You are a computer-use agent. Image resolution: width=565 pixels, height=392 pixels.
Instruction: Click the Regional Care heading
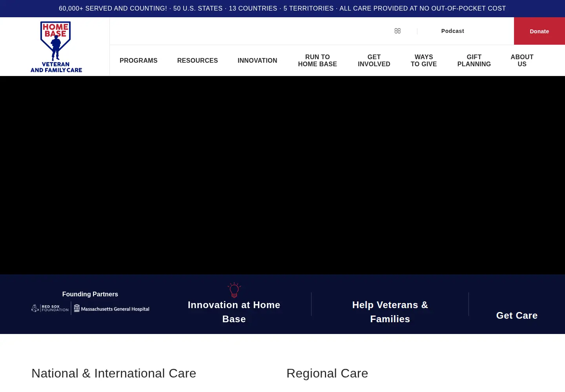(327, 373)
